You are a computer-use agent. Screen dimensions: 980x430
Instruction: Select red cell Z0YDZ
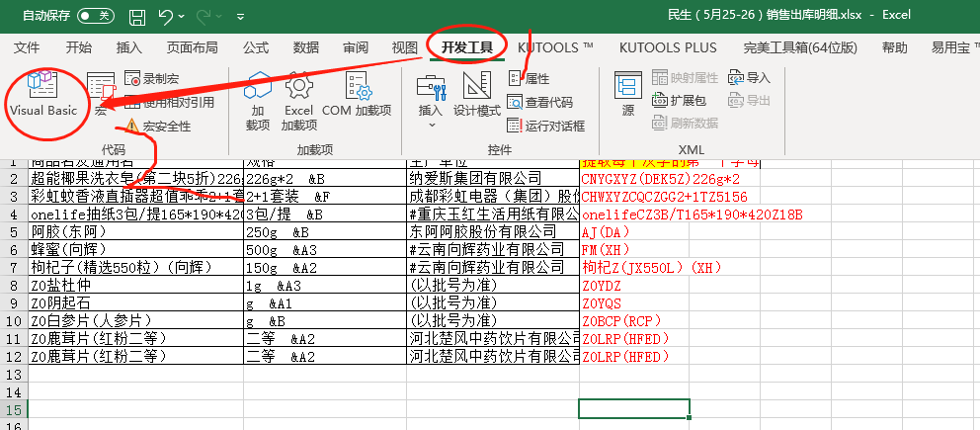click(634, 286)
